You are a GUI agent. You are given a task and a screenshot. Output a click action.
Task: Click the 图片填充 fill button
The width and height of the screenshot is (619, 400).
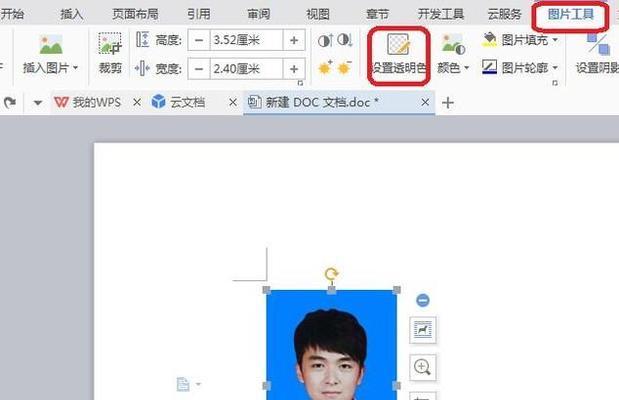(x=515, y=40)
